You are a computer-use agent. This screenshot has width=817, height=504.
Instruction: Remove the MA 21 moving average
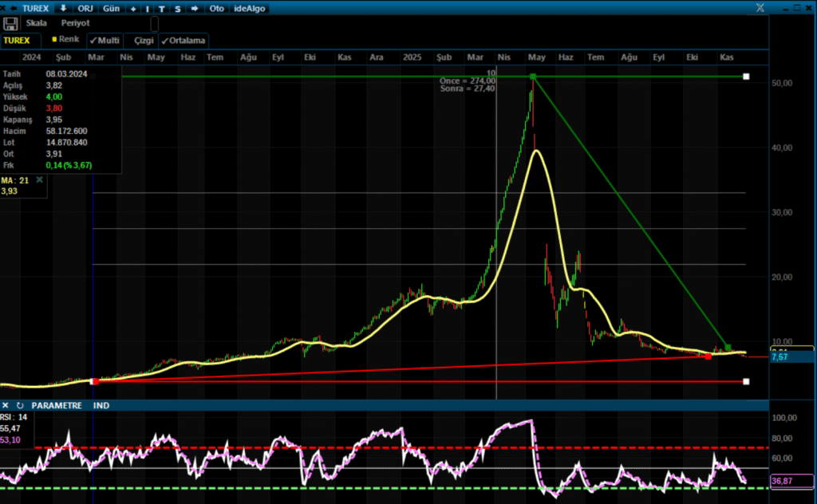39,180
